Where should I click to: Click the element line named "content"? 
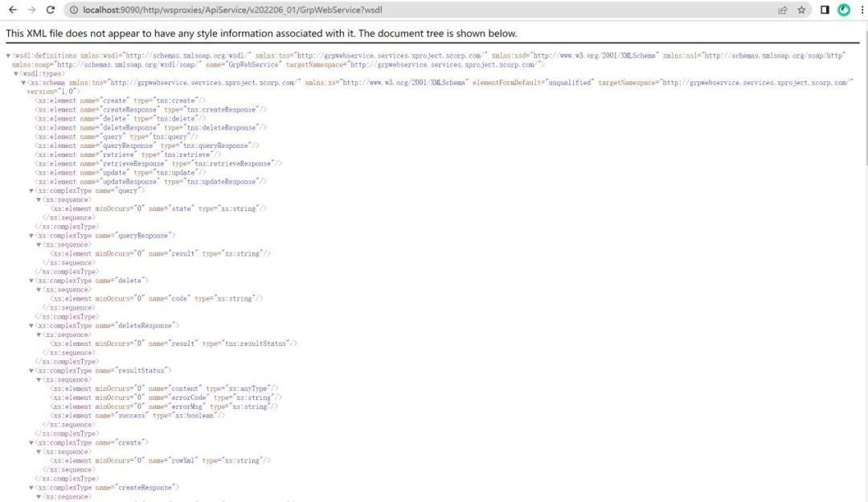(x=165, y=389)
